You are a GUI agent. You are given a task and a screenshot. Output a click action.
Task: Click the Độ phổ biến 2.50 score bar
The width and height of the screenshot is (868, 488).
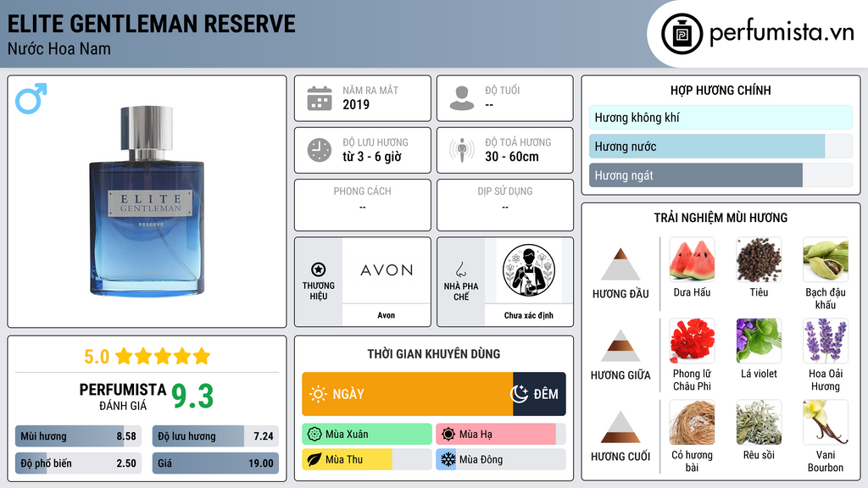(79, 463)
